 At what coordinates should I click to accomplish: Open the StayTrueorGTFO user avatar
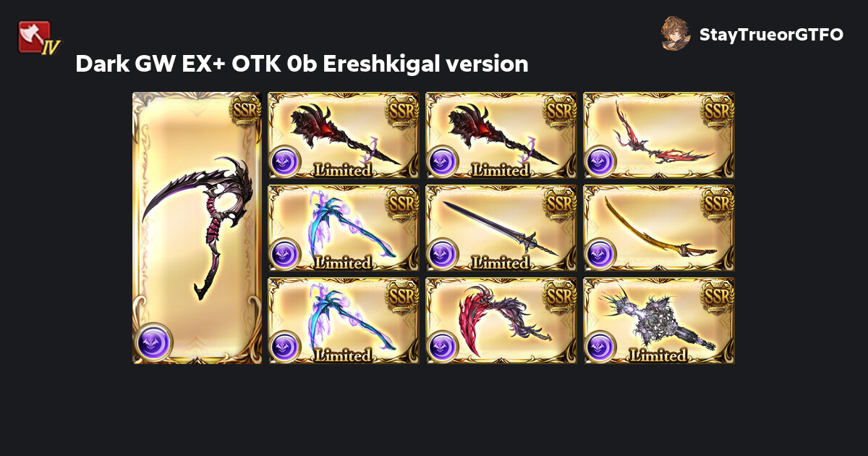tap(676, 34)
